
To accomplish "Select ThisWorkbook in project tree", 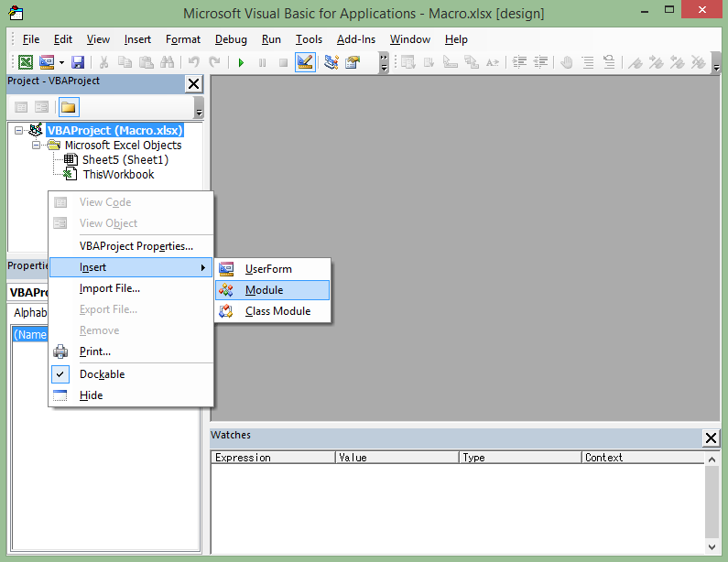I will pos(118,175).
